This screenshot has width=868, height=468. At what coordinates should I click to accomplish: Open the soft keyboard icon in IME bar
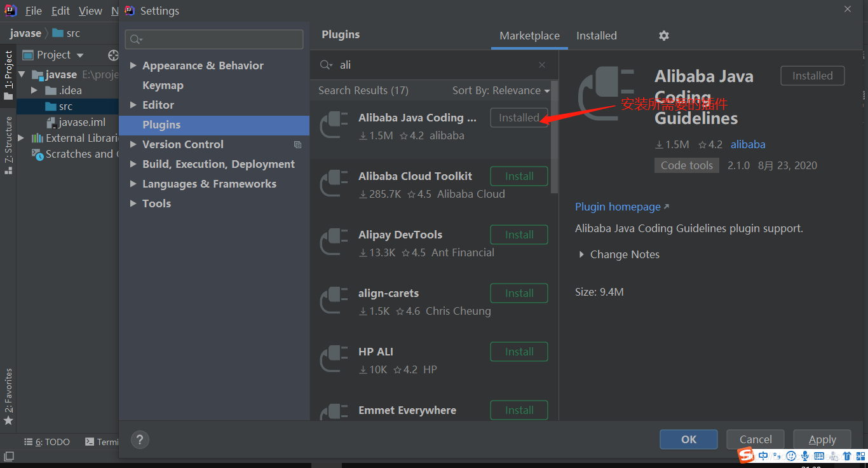[x=819, y=455]
